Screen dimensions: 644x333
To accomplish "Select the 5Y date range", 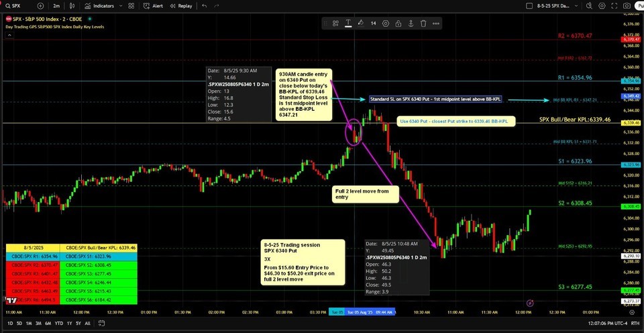I will [x=78, y=324].
